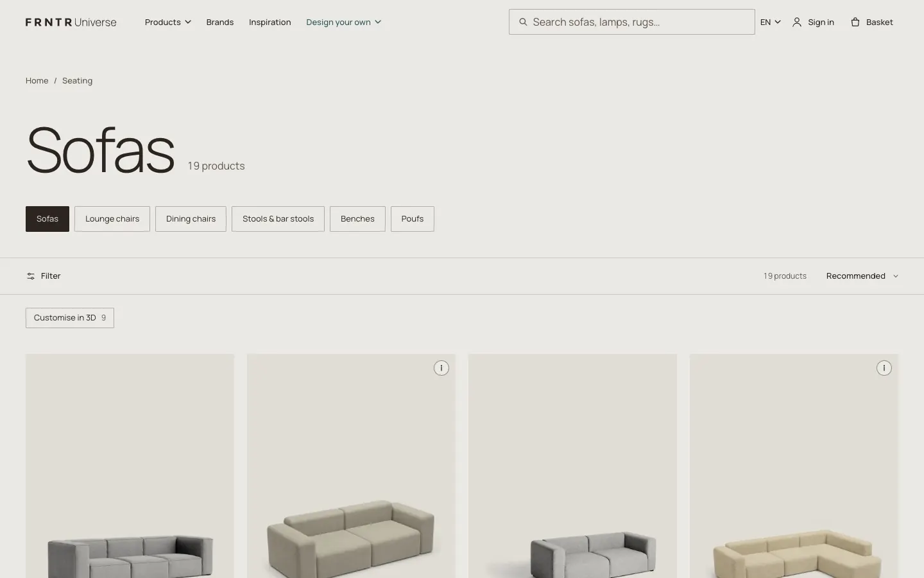The height and width of the screenshot is (578, 924).
Task: Expand the Design your own menu
Action: [x=344, y=22]
